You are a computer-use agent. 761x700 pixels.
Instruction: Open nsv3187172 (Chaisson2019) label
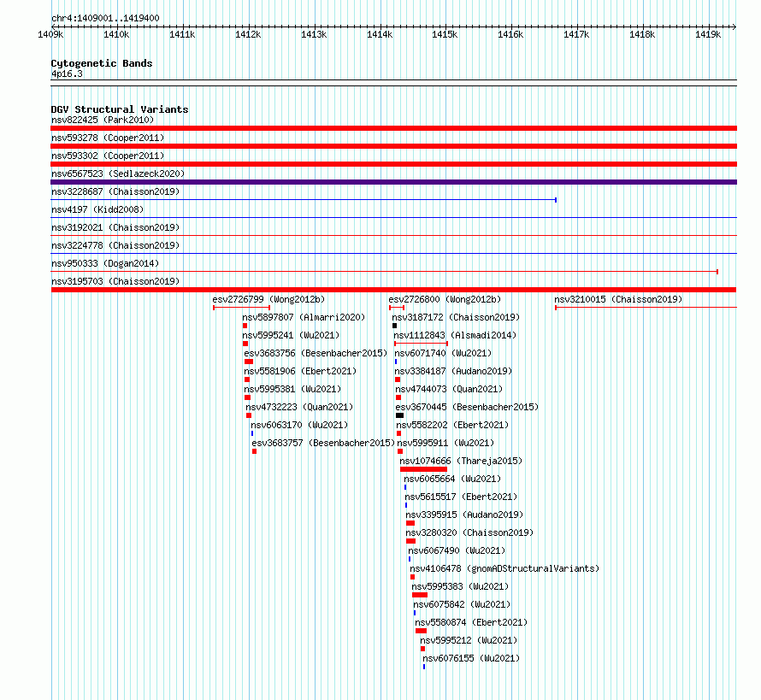coord(457,317)
